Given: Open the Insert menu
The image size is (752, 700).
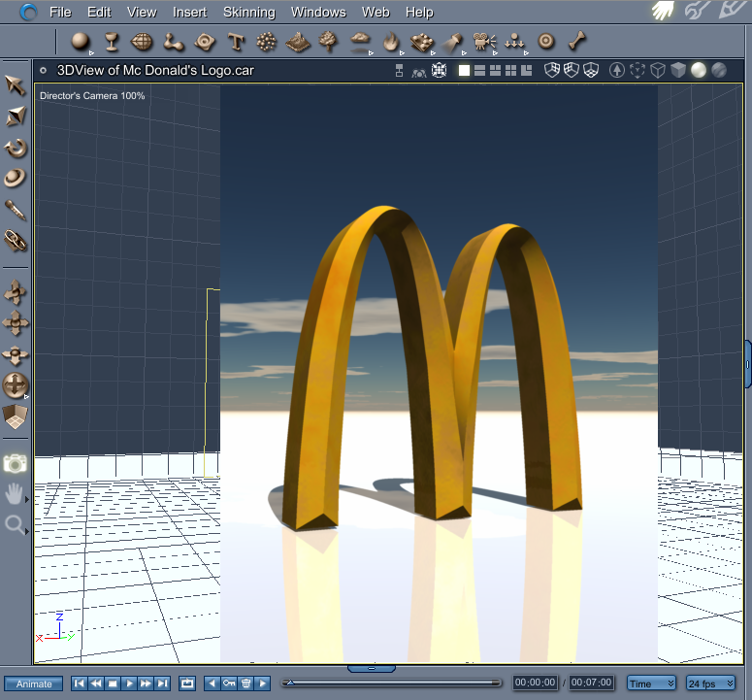Looking at the screenshot, I should 190,12.
